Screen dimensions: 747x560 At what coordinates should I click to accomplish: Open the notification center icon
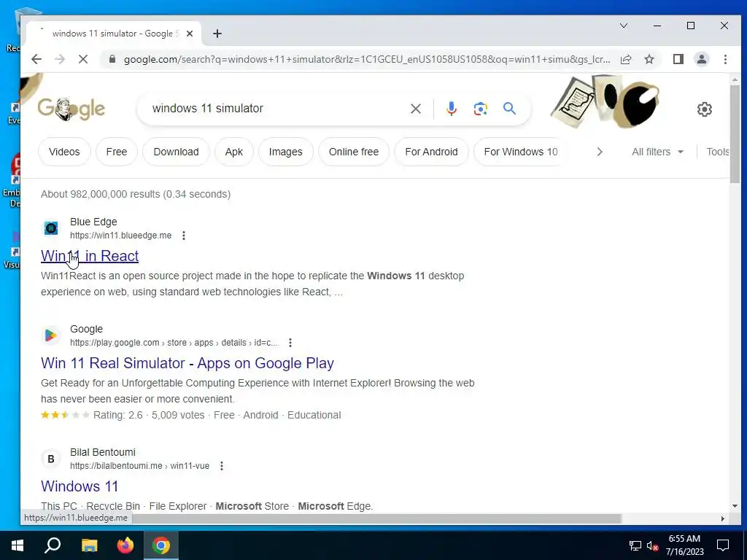click(x=723, y=545)
